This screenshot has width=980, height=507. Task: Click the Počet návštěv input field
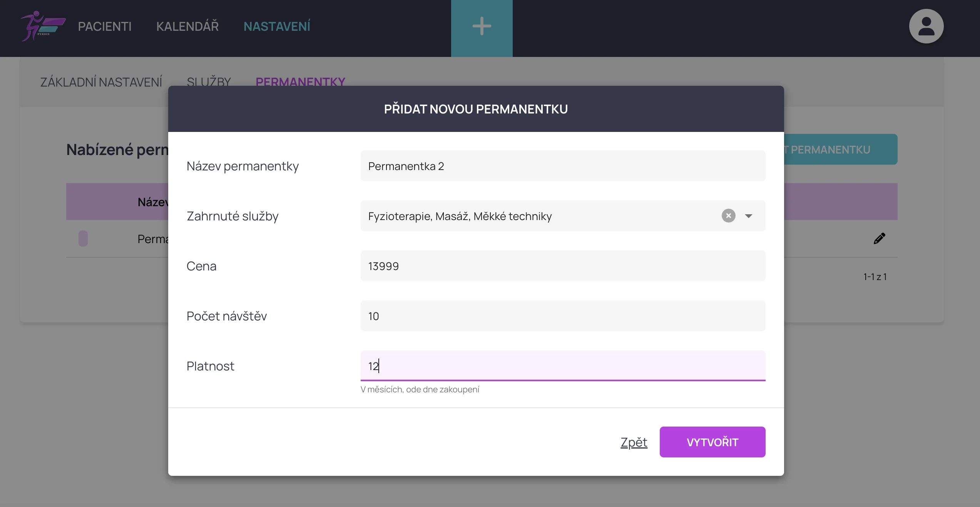point(562,316)
